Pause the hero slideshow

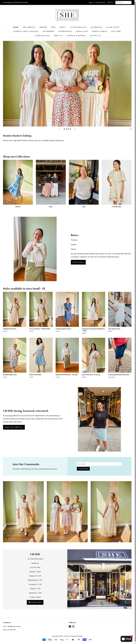[131, 129]
